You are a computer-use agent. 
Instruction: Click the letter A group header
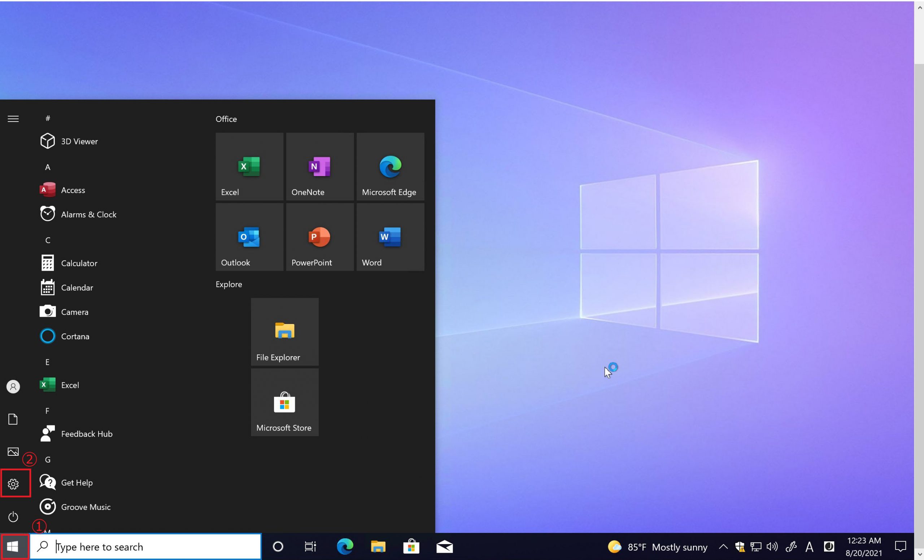(x=48, y=167)
